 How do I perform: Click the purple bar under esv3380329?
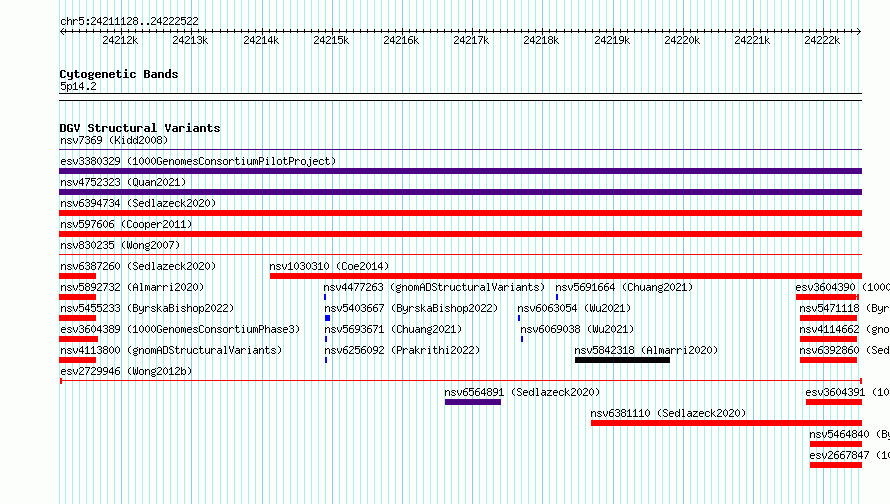[x=460, y=171]
